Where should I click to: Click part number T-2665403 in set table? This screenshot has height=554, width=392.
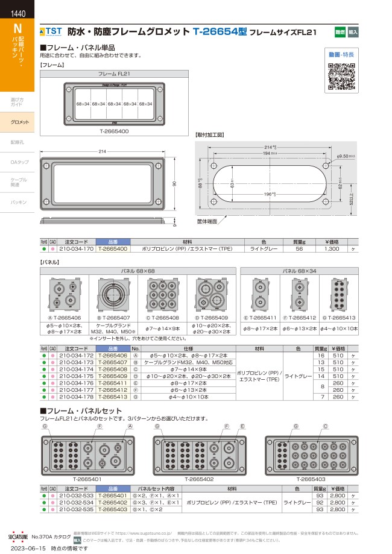[113, 509]
